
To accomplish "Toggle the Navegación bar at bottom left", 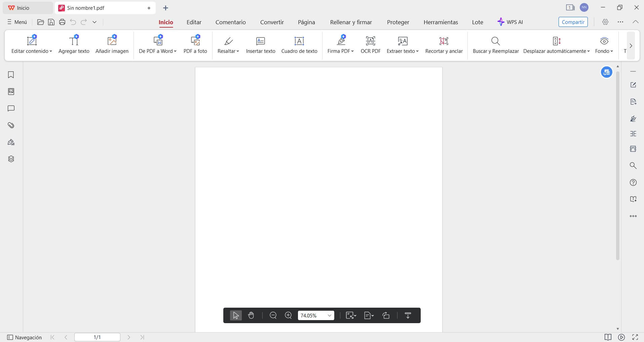I will click(24, 337).
